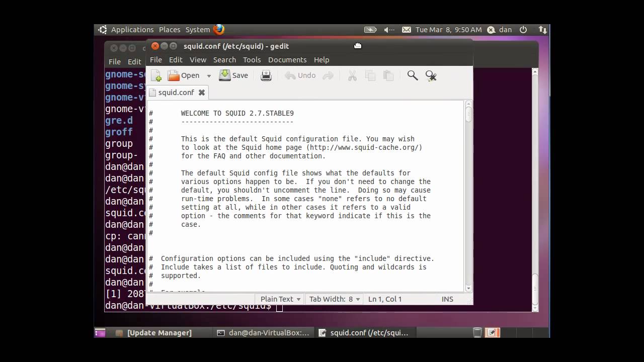
Task: Open gedit Tools menu
Action: pos(252,59)
